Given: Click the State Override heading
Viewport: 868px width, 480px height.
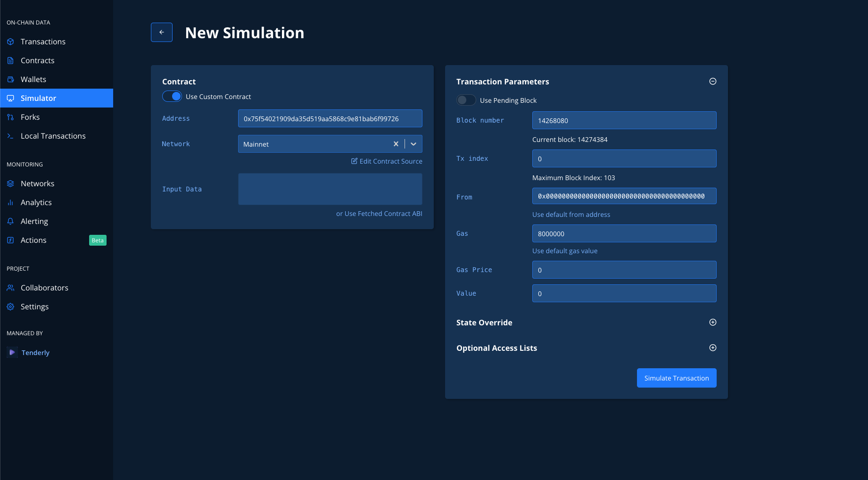Looking at the screenshot, I should [x=484, y=323].
